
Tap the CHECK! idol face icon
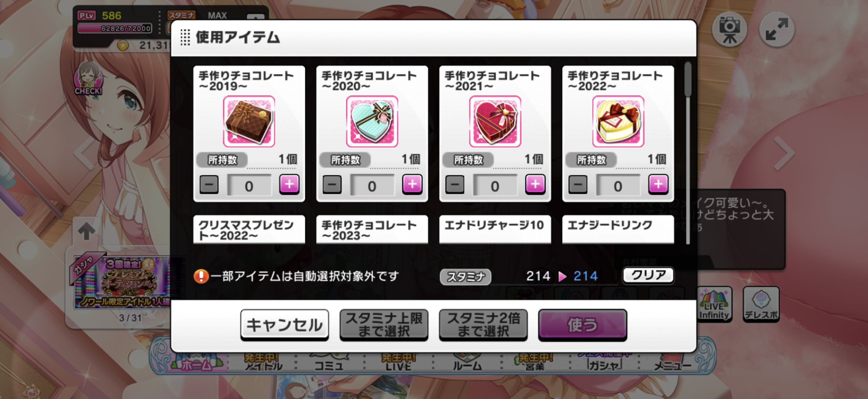[x=88, y=78]
